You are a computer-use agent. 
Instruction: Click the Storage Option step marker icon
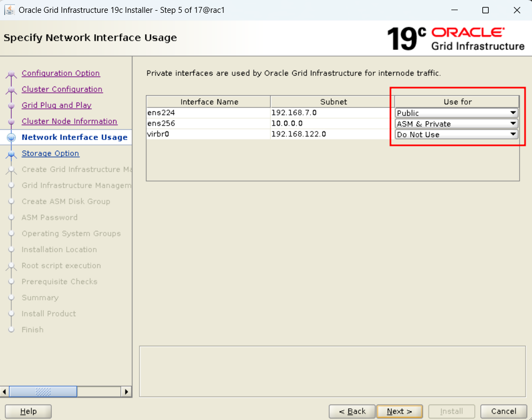point(11,154)
